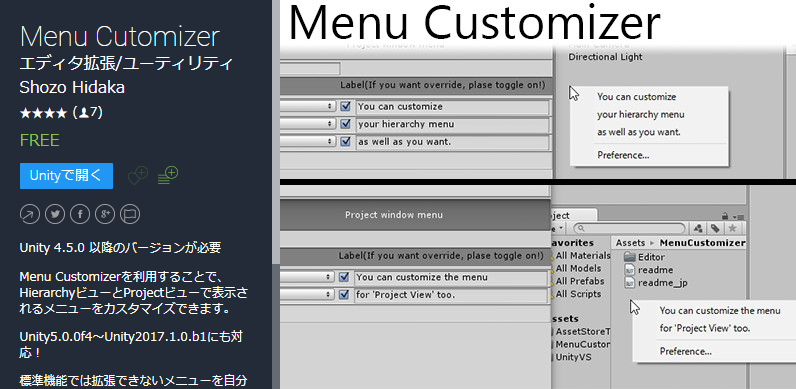The height and width of the screenshot is (389, 796).
Task: Open dropdown left of 'You can customize the menu'
Action: click(307, 277)
